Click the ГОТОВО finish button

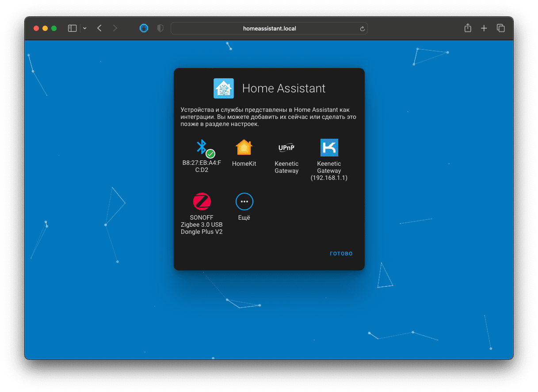tap(341, 254)
